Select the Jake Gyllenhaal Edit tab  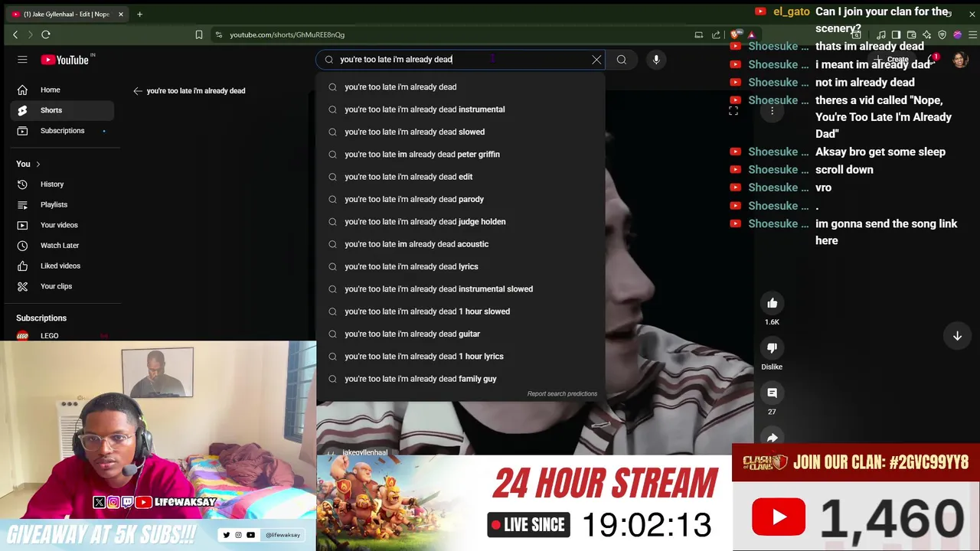(x=67, y=14)
